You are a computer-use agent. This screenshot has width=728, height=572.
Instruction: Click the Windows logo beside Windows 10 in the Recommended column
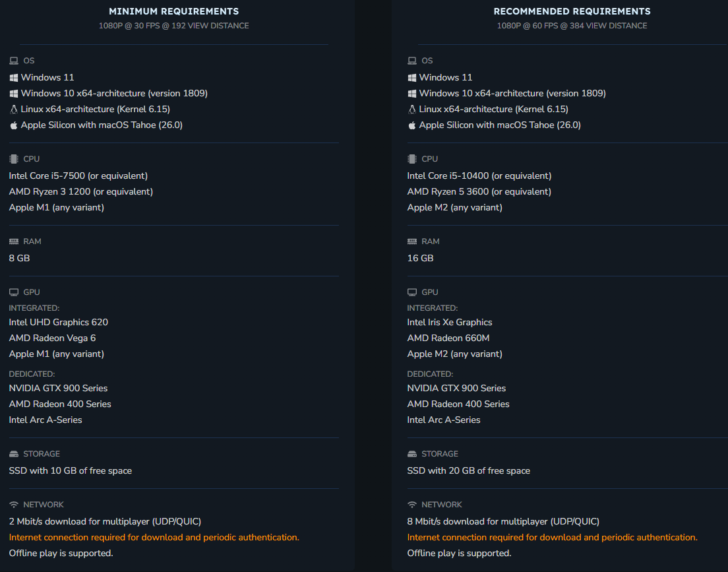pos(412,93)
